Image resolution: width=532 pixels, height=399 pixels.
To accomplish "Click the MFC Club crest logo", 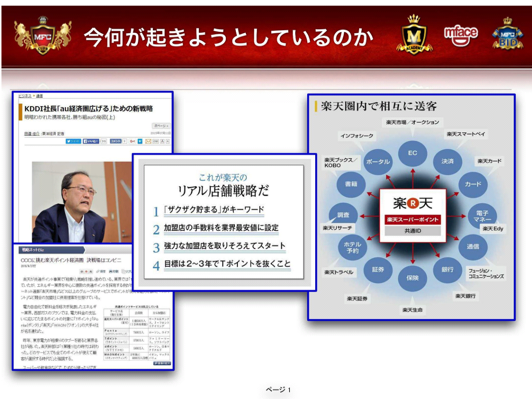I will pos(43,35).
